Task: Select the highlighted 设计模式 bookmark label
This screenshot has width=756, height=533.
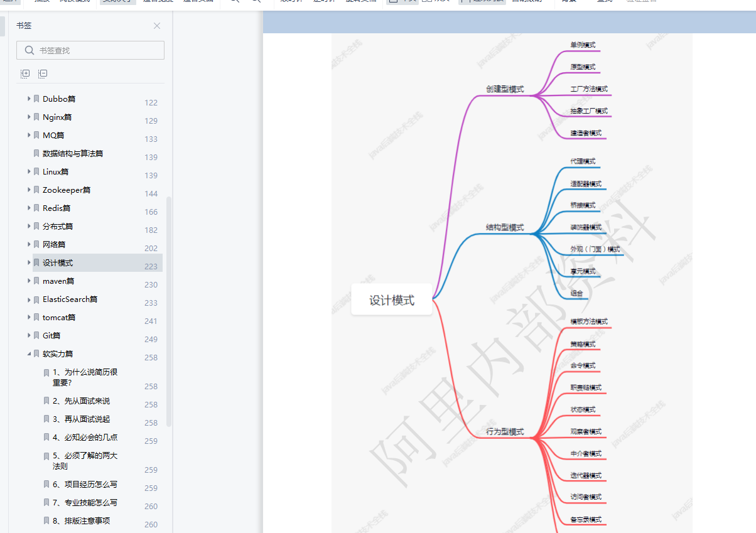Action: pyautogui.click(x=58, y=263)
